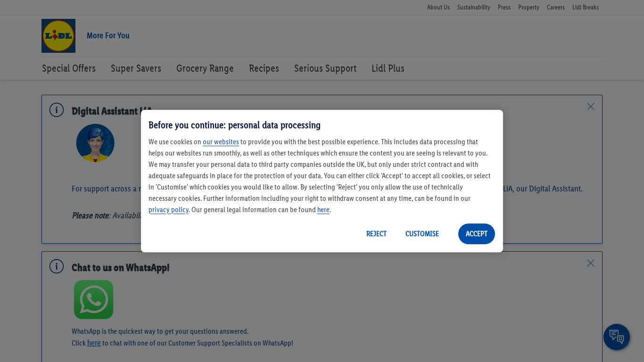The height and width of the screenshot is (362, 644).
Task: Open Special Offers menu
Action: click(69, 68)
